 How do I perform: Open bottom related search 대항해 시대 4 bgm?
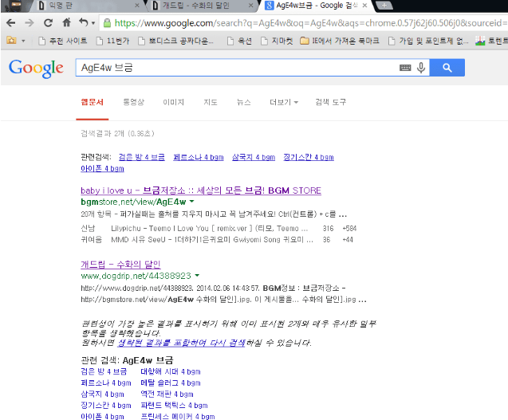[171, 371]
